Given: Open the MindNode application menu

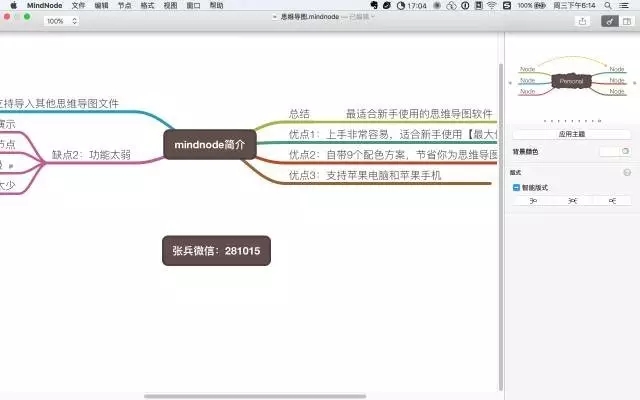Looking at the screenshot, I should 44,5.
